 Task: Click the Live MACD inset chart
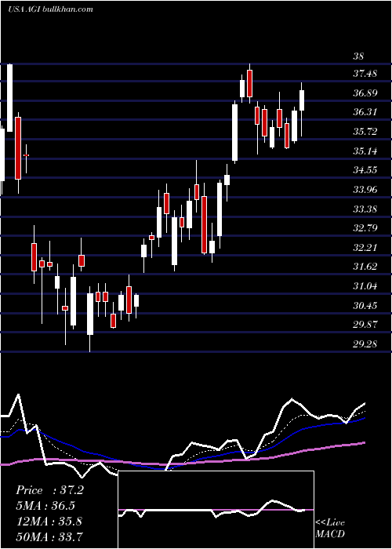click(216, 510)
